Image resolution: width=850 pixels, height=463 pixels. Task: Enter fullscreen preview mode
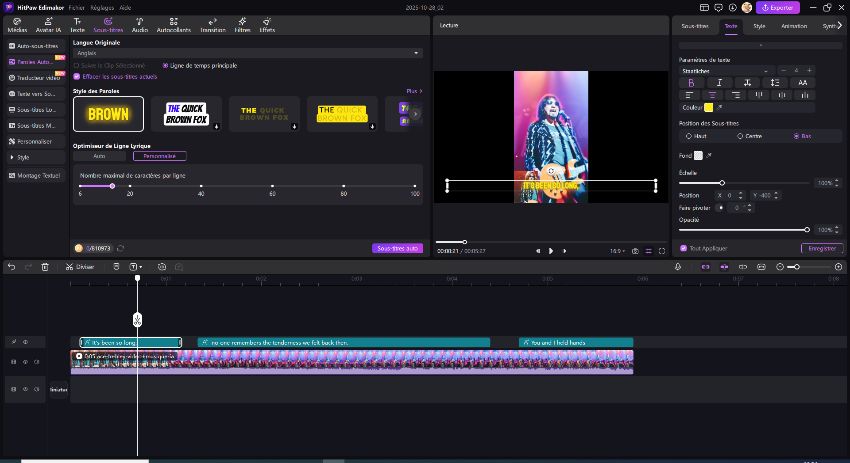point(662,250)
